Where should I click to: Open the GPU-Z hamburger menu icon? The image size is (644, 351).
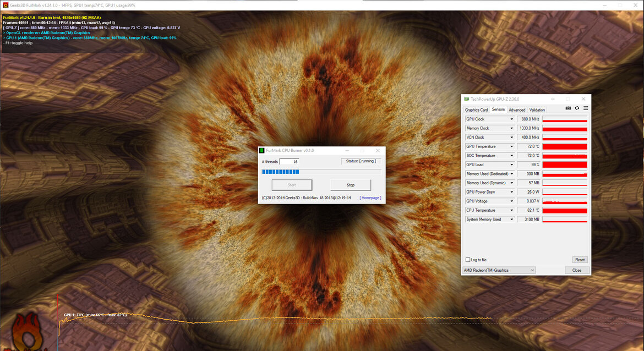tap(586, 108)
